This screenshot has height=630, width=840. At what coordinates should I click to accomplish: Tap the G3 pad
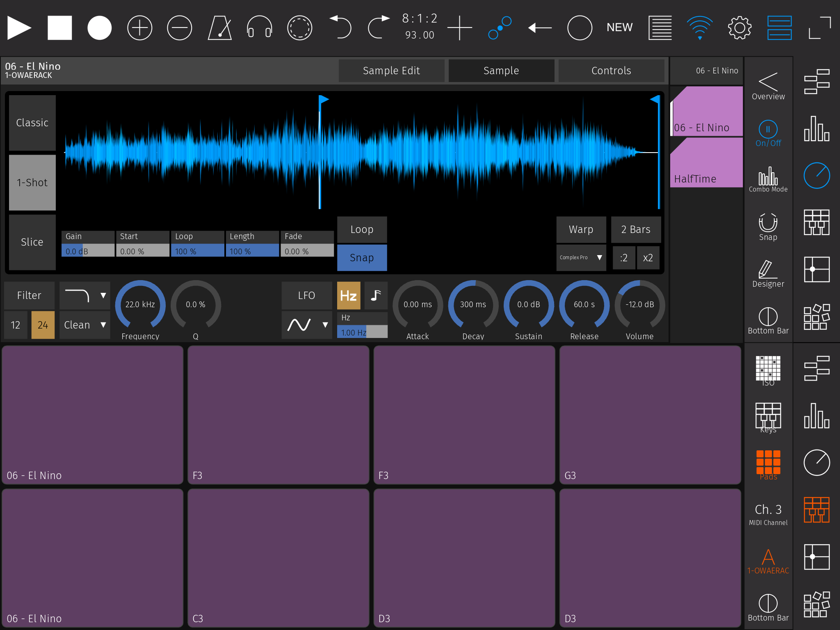[x=650, y=414]
